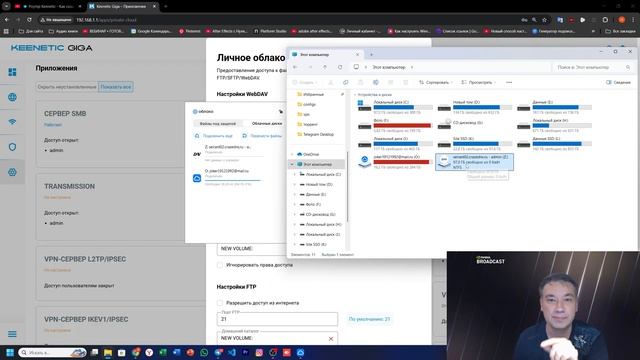The width and height of the screenshot is (640, 360).
Task: Open File Explorer from the taskbar
Action: pos(108,352)
